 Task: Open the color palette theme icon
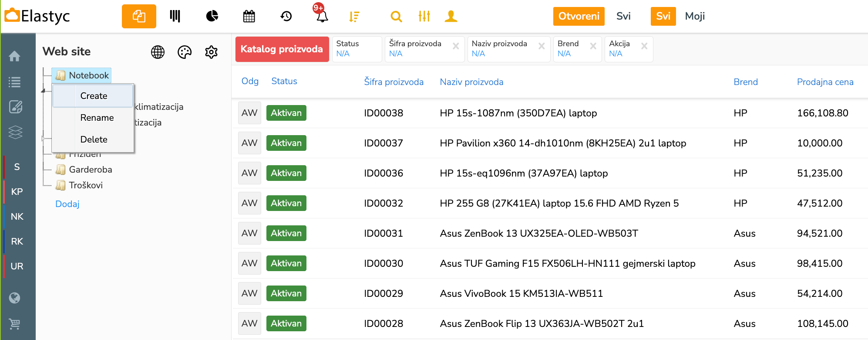185,52
